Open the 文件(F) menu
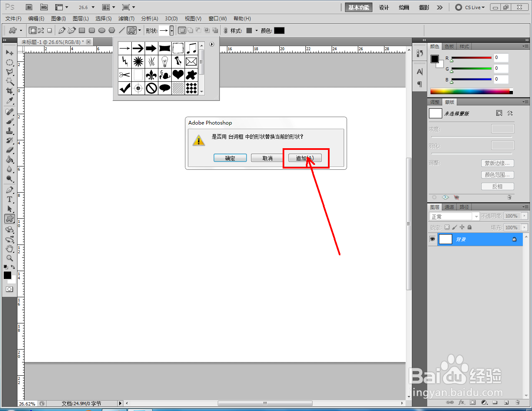 [x=13, y=18]
